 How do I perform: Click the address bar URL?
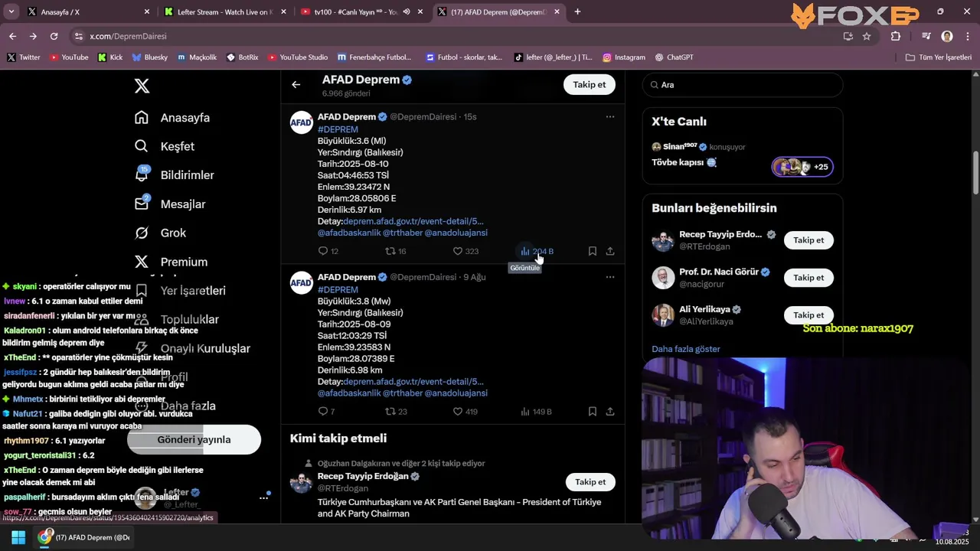point(128,36)
